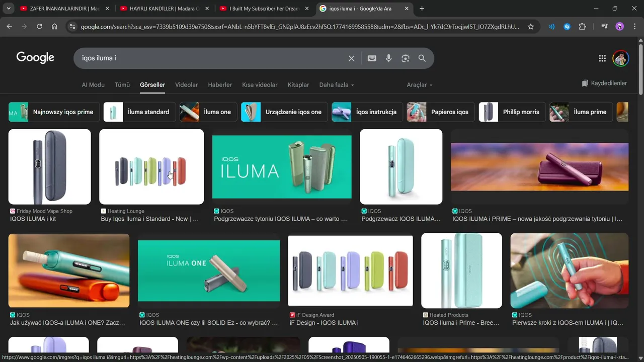
Task: Open the tab search dropdown arrow
Action: 9,9
